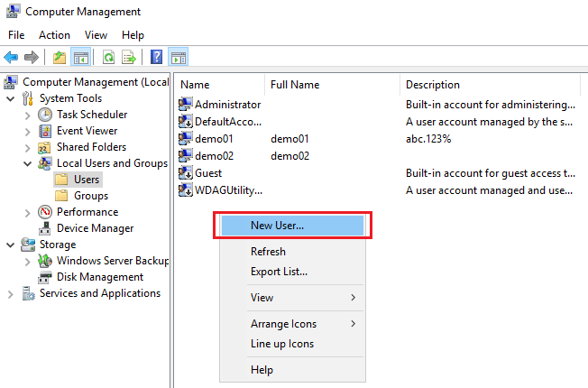Collapse the System Tools tree node
Image resolution: width=588 pixels, height=388 pixels.
coord(11,98)
